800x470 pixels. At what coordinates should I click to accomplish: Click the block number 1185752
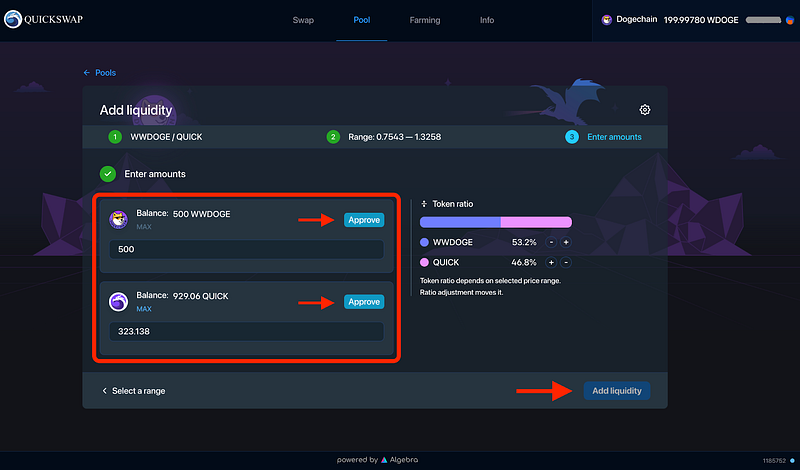(x=774, y=461)
